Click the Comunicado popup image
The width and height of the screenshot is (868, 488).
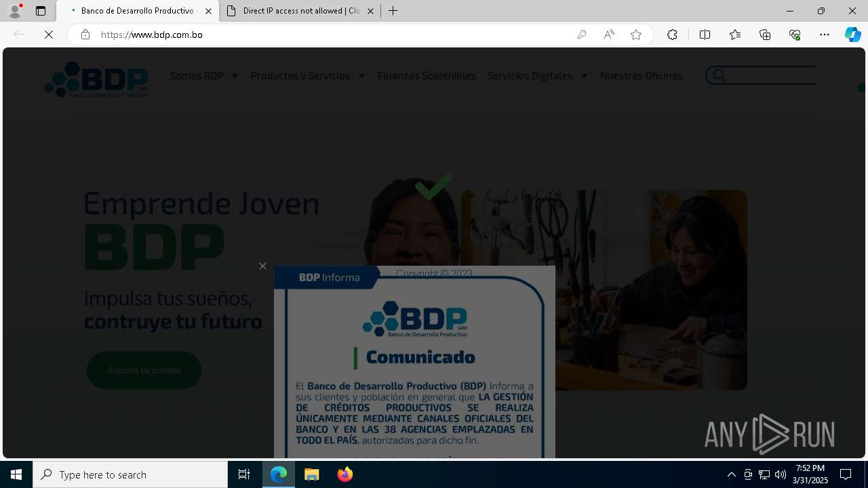414,362
